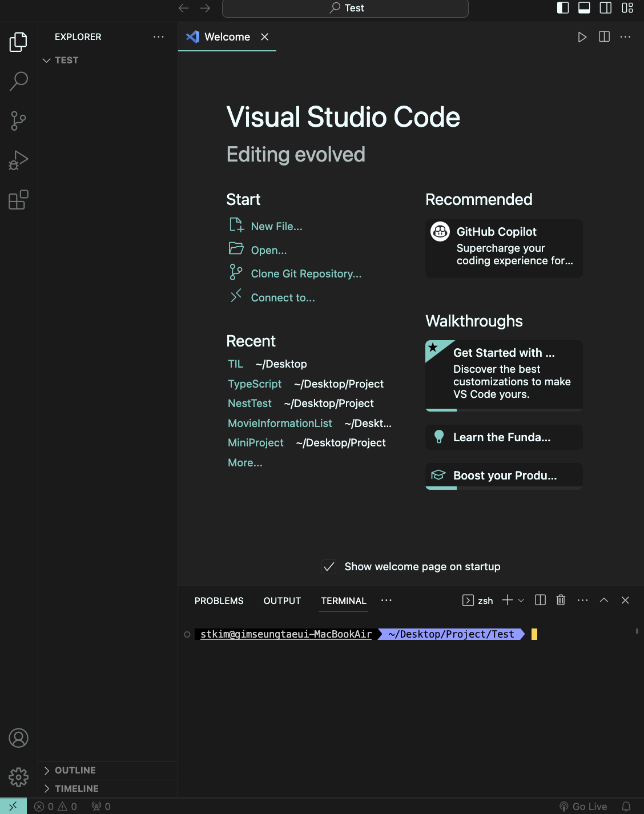Open Learn the Fundamentals walkthrough

pos(504,437)
